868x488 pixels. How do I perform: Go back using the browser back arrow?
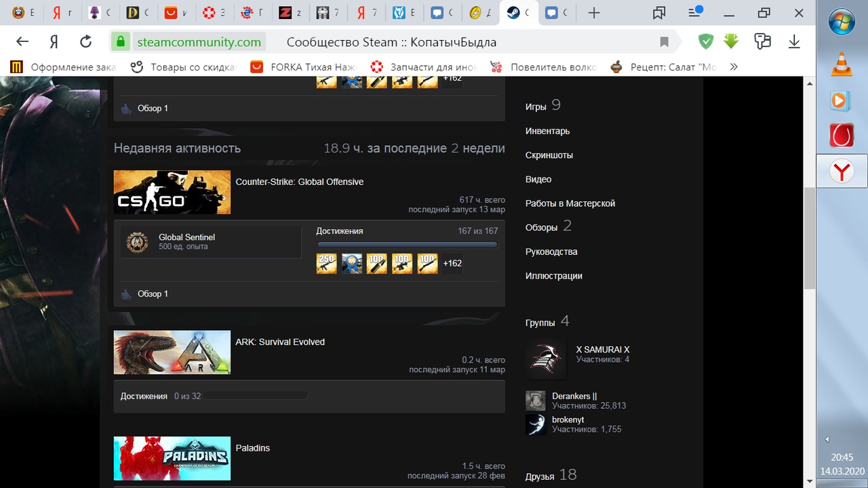coord(22,42)
